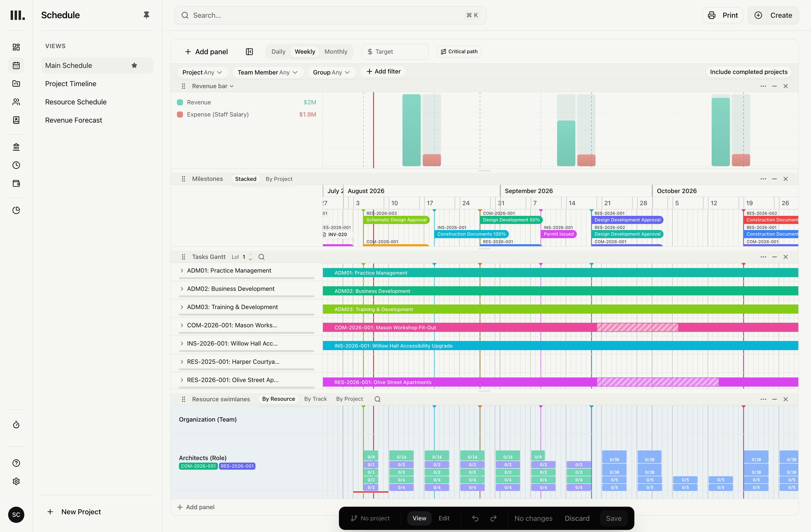Toggle the Critical path option
The height and width of the screenshot is (532, 811).
pos(459,51)
